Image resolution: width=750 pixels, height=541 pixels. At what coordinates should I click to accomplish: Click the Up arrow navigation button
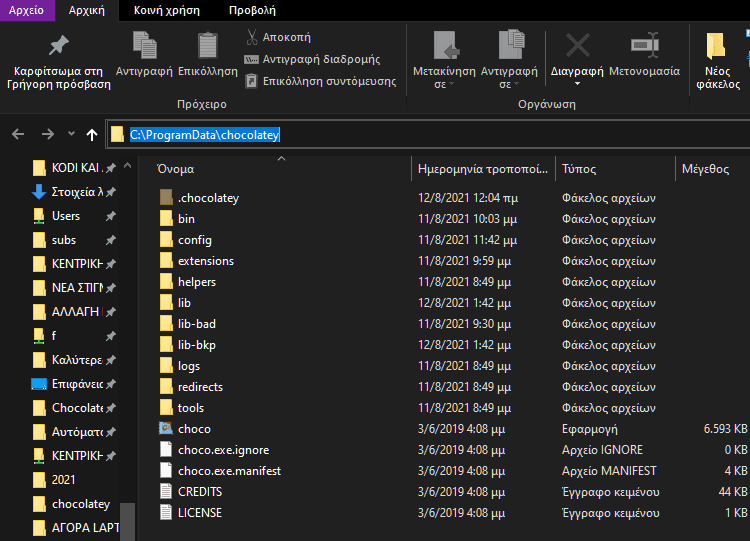92,134
